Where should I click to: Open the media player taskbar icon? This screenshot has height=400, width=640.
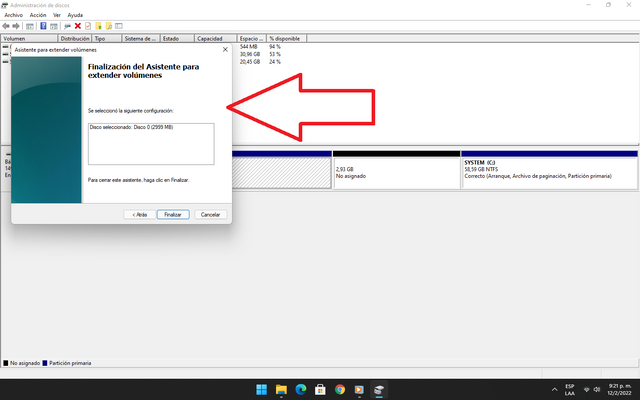pos(359,390)
